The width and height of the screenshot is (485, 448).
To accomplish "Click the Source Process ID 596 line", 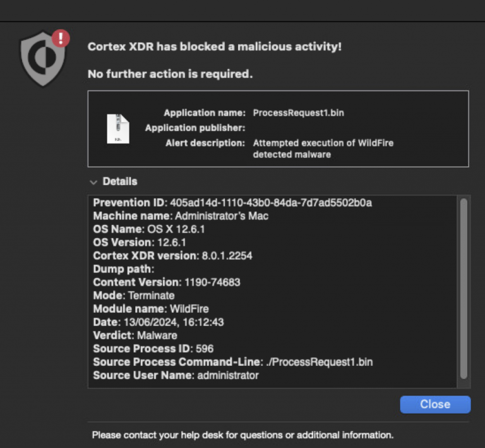I will pos(153,349).
